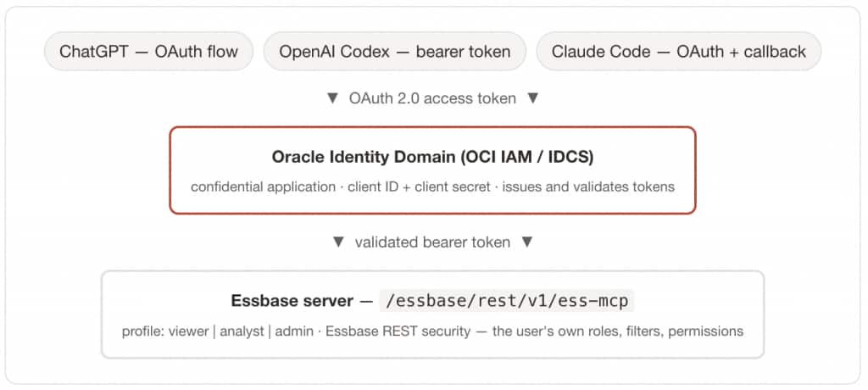
Task: Click "Oracle Identity Domain (OCI IAM / IDCS)" heading
Action: 432,157
